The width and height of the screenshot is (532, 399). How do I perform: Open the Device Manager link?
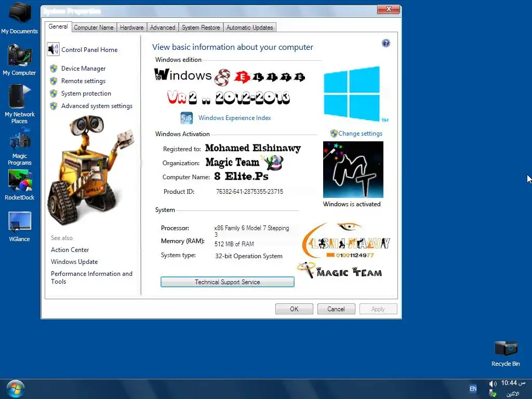(84, 69)
